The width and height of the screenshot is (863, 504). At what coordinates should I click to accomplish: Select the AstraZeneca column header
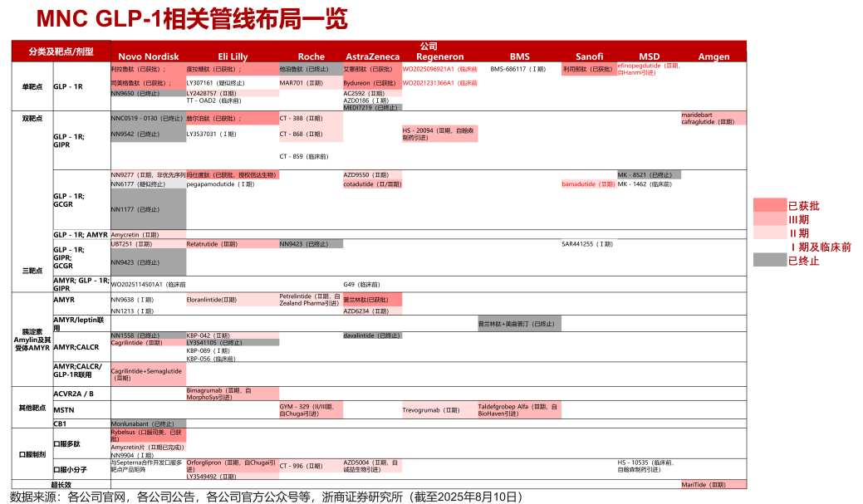click(x=373, y=56)
